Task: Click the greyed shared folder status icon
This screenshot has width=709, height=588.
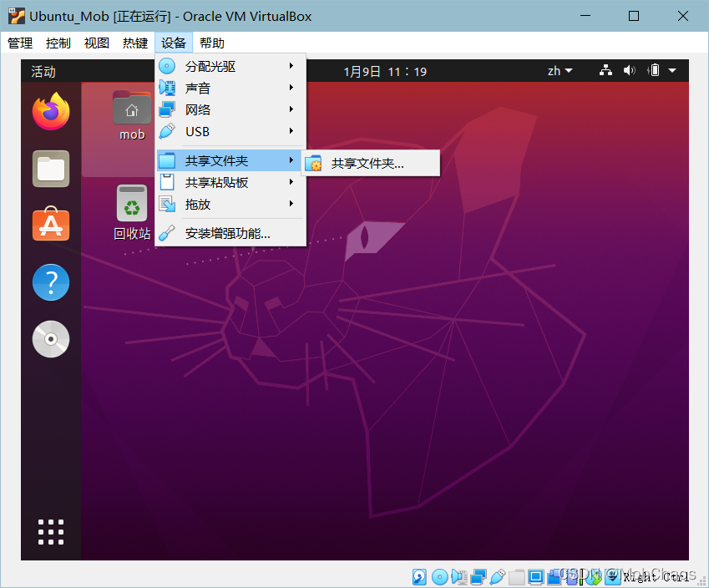Action: [x=517, y=577]
